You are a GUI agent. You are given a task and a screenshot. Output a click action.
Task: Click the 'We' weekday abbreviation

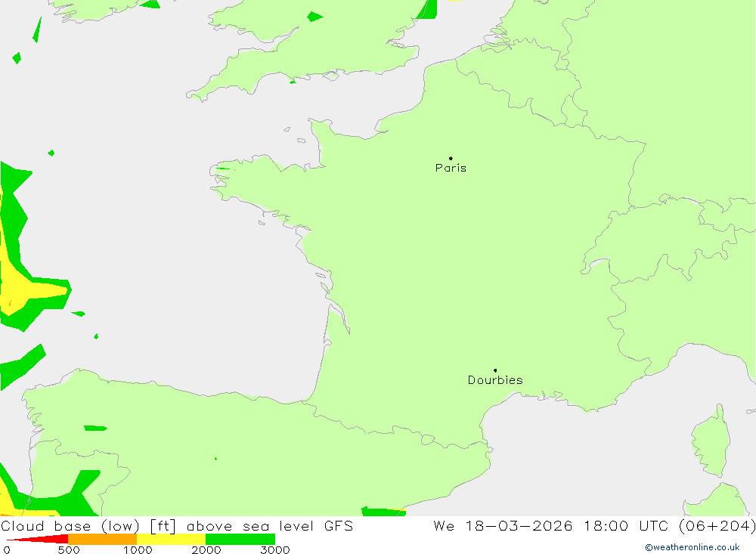444,525
